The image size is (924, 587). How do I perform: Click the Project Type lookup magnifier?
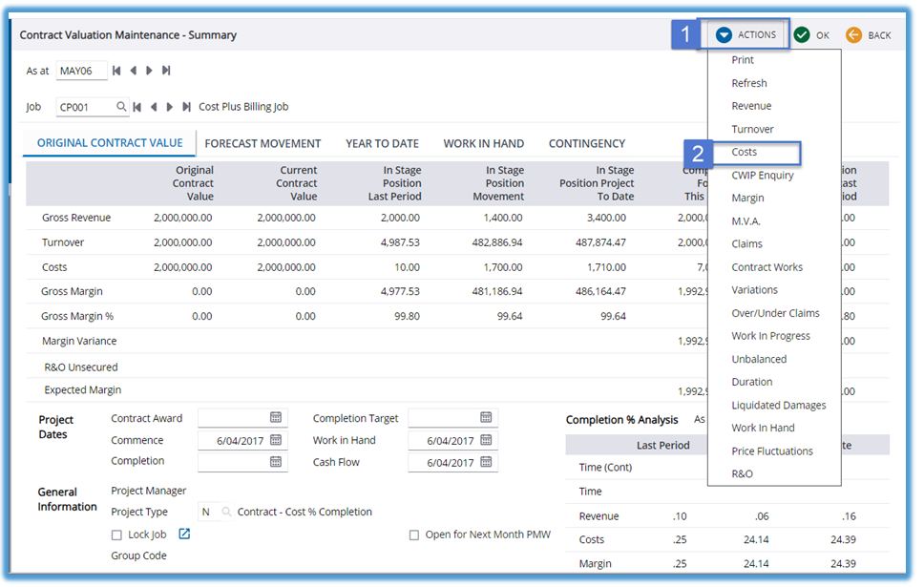(226, 513)
